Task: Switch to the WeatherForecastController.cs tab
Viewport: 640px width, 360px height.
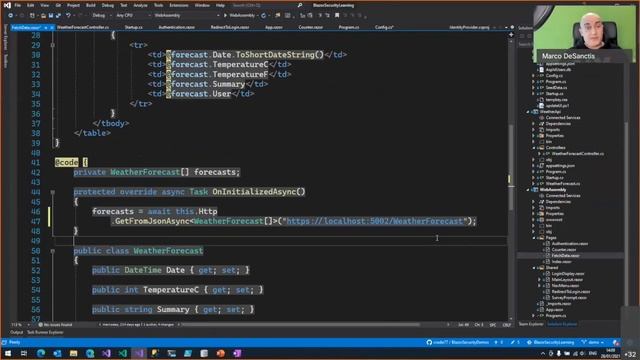Action: click(83, 27)
